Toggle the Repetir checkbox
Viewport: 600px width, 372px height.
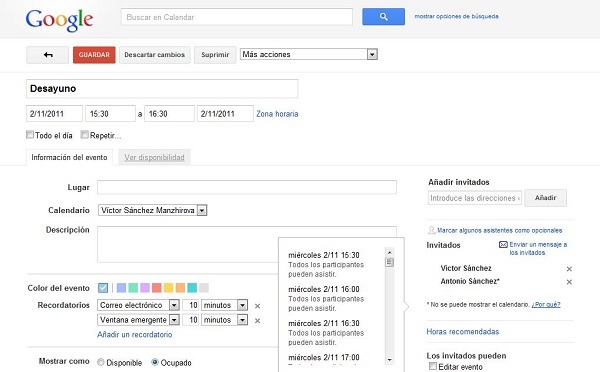point(85,134)
